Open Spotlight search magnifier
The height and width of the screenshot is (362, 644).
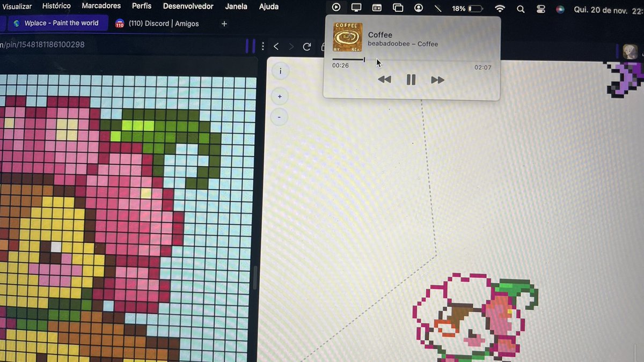(520, 9)
